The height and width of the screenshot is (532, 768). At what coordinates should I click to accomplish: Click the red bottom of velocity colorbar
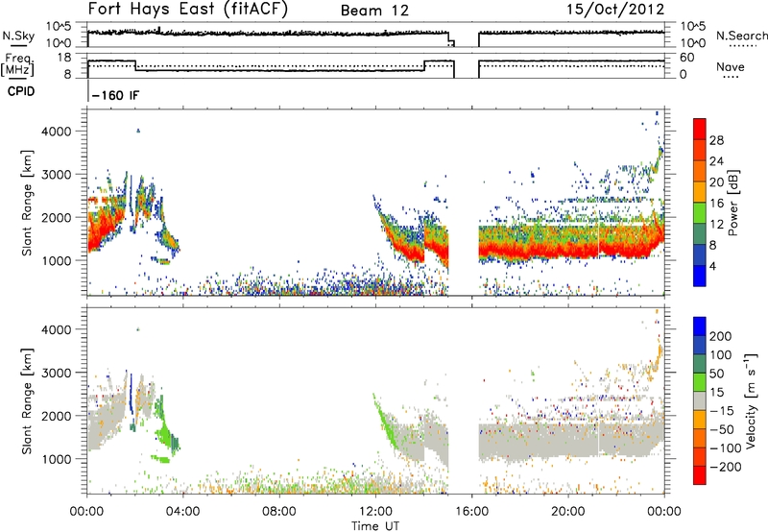pos(700,475)
